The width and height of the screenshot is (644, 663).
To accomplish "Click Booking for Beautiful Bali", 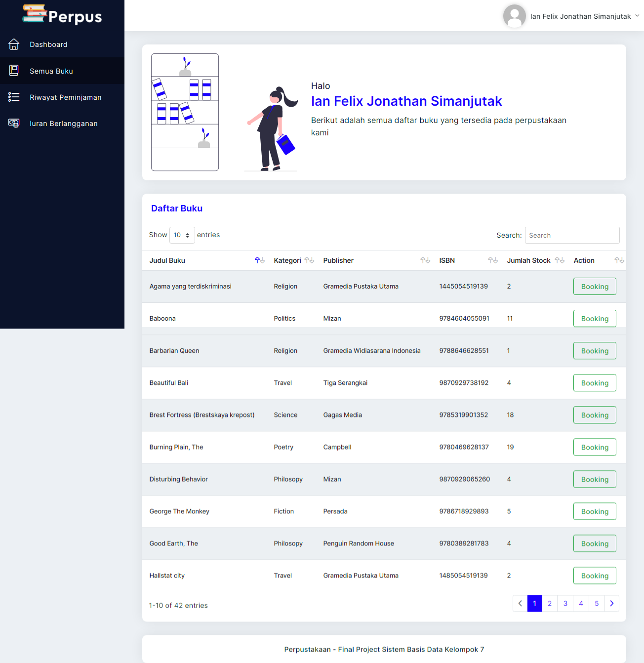I will (595, 383).
